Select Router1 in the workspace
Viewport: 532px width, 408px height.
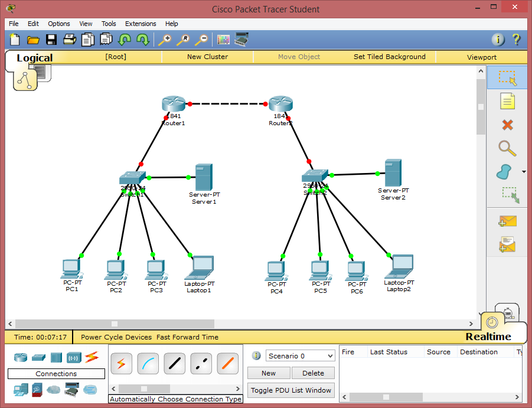[174, 104]
